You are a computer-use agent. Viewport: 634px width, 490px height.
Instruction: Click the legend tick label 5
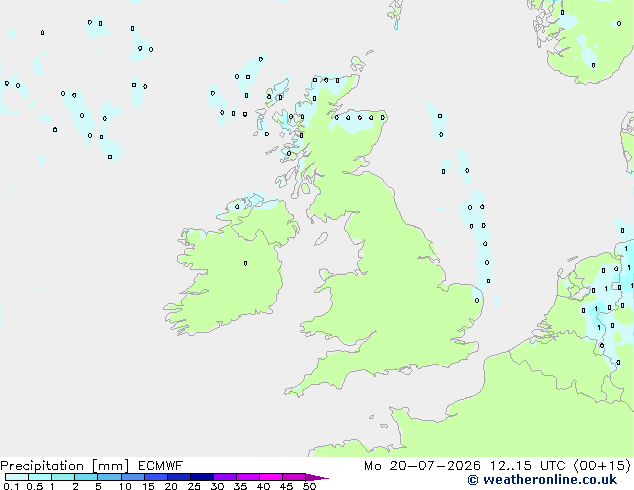coord(98,486)
